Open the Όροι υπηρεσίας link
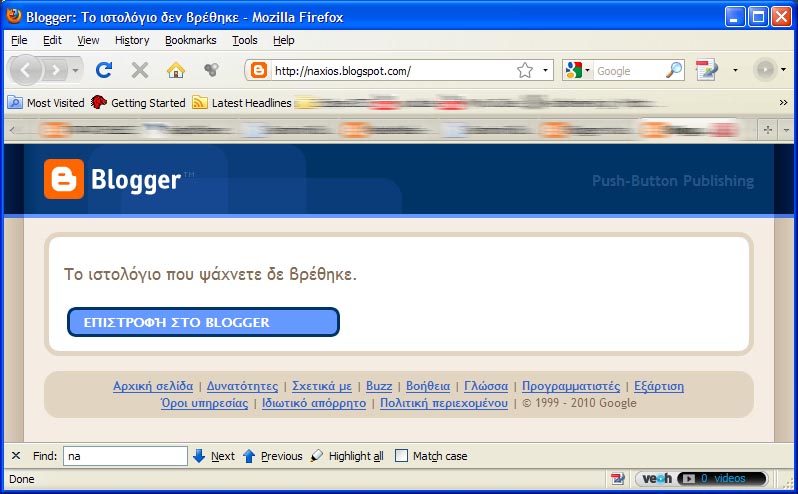 click(x=204, y=403)
